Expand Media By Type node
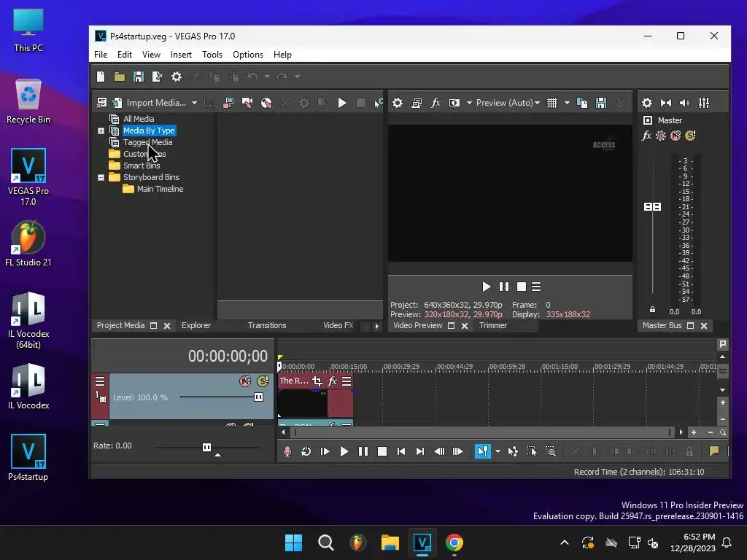Image resolution: width=747 pixels, height=560 pixels. 101,131
